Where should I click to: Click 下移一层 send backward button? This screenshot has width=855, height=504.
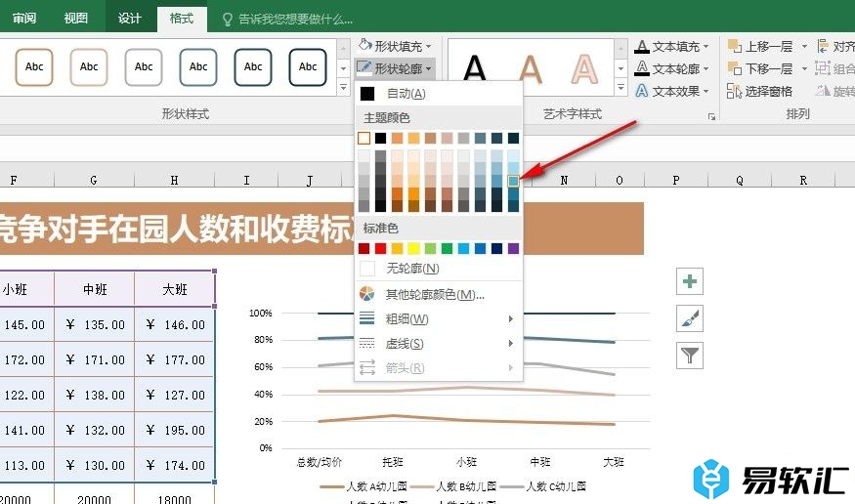760,68
